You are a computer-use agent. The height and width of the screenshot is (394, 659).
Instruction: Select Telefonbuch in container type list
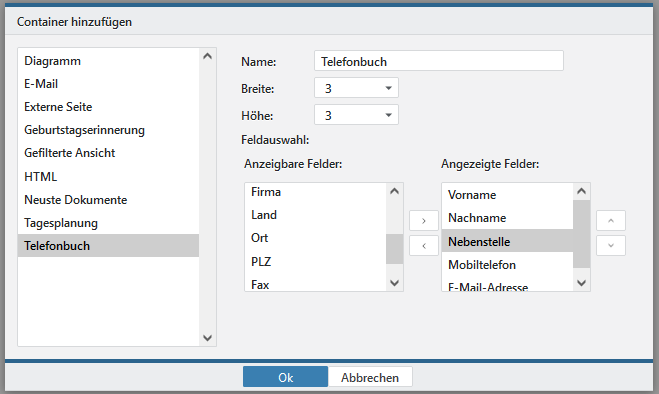click(108, 246)
